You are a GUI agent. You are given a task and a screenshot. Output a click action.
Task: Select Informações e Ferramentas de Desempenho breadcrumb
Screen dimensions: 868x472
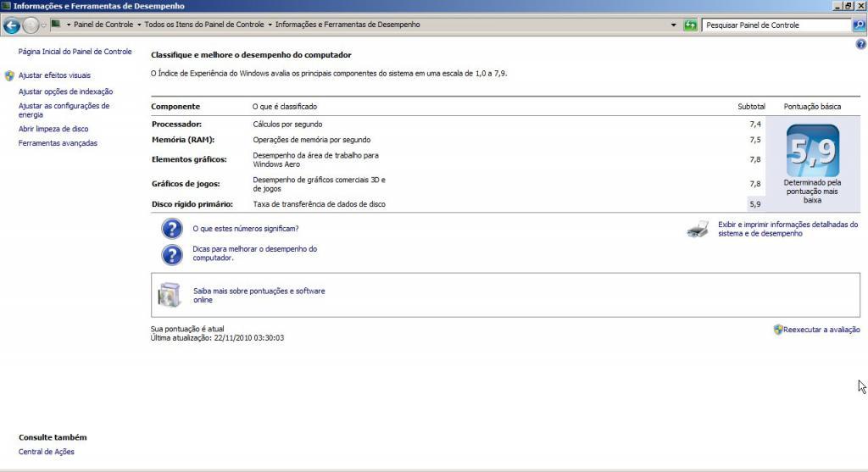[348, 25]
